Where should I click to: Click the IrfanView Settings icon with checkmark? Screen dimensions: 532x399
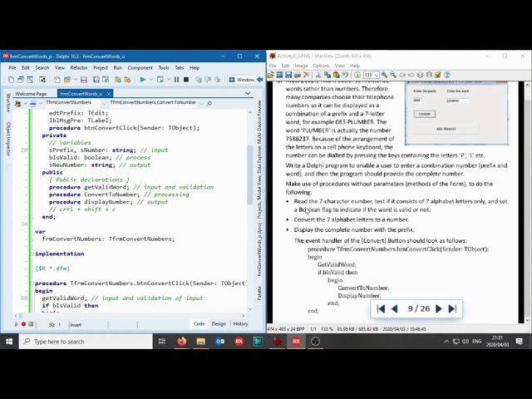click(x=438, y=75)
